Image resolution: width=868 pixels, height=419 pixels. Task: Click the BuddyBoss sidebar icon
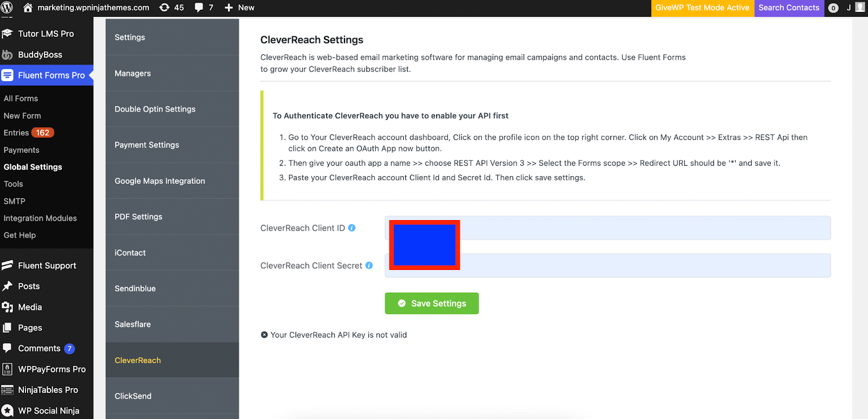click(7, 55)
